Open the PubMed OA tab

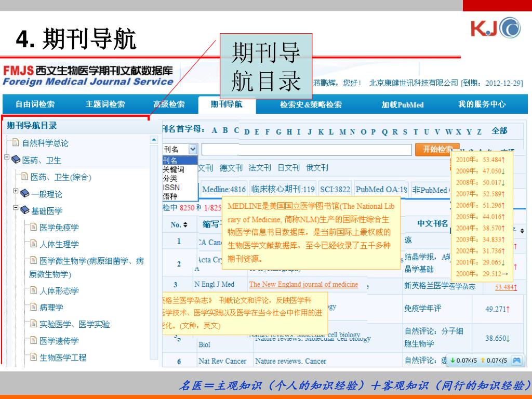(381, 189)
